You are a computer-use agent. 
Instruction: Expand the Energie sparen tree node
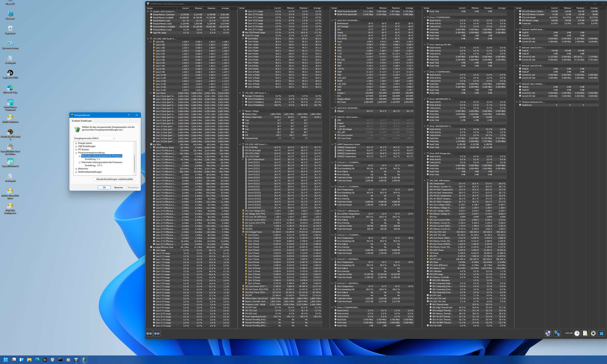pyautogui.click(x=76, y=143)
